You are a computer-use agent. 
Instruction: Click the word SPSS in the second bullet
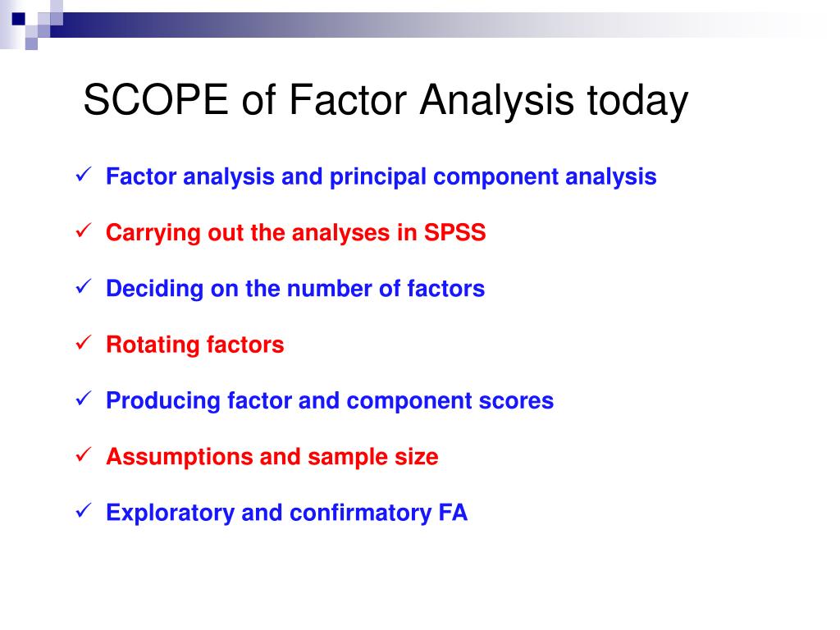click(x=454, y=233)
